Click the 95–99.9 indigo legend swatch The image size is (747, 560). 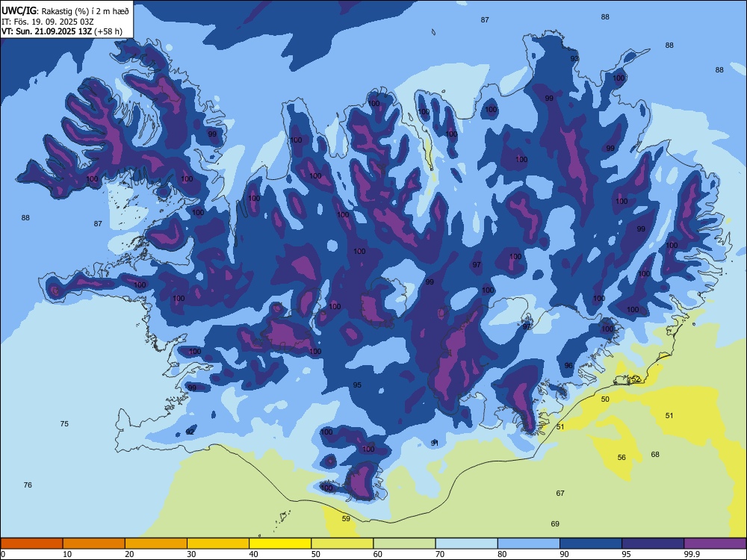(653, 544)
